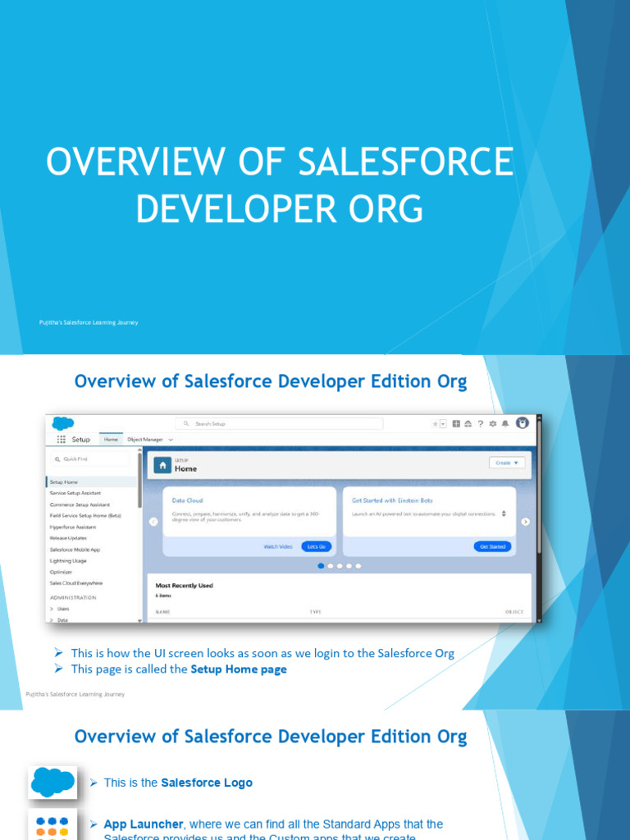Open the App Launcher grid beside Setup
This screenshot has height=840, width=630.
click(x=62, y=440)
